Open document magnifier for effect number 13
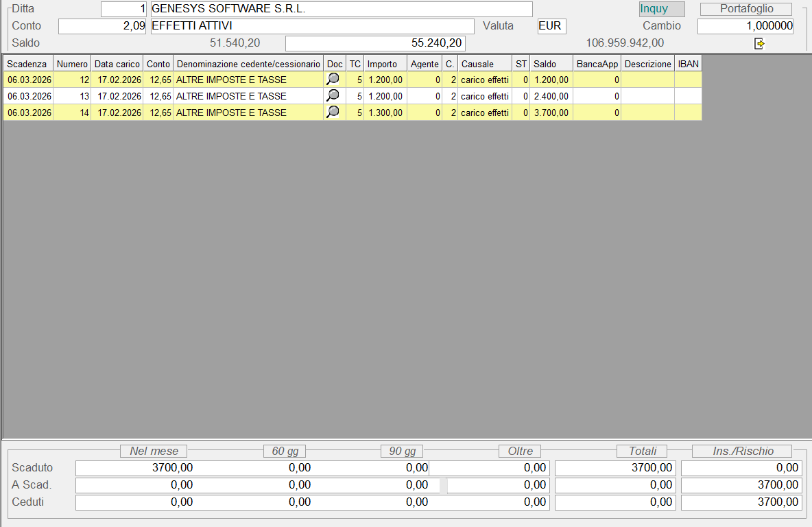The height and width of the screenshot is (527, 812). point(333,96)
